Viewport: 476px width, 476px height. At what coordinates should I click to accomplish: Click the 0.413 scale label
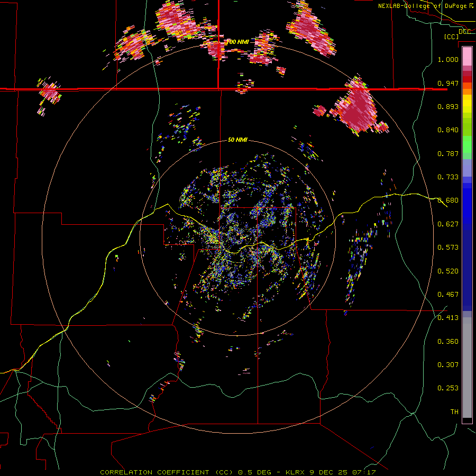click(448, 318)
